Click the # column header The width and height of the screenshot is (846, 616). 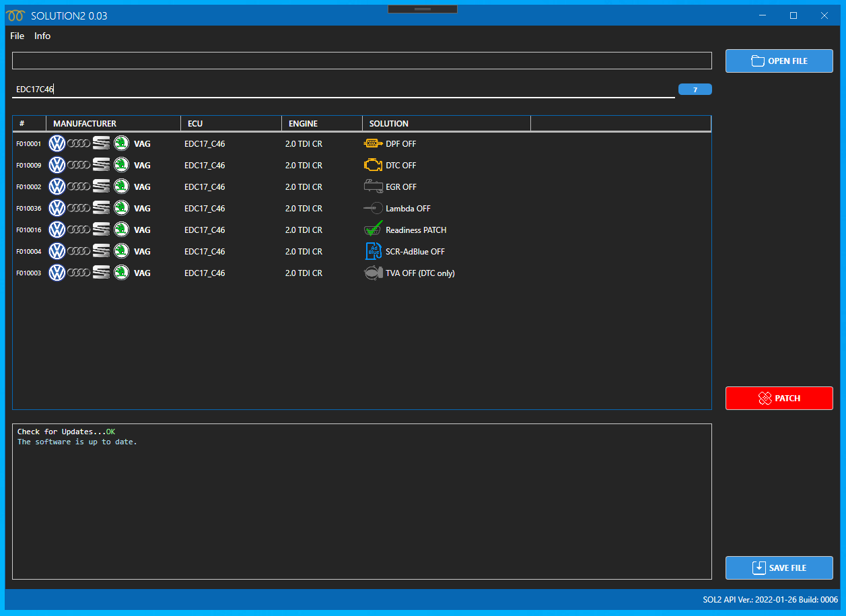(x=29, y=123)
